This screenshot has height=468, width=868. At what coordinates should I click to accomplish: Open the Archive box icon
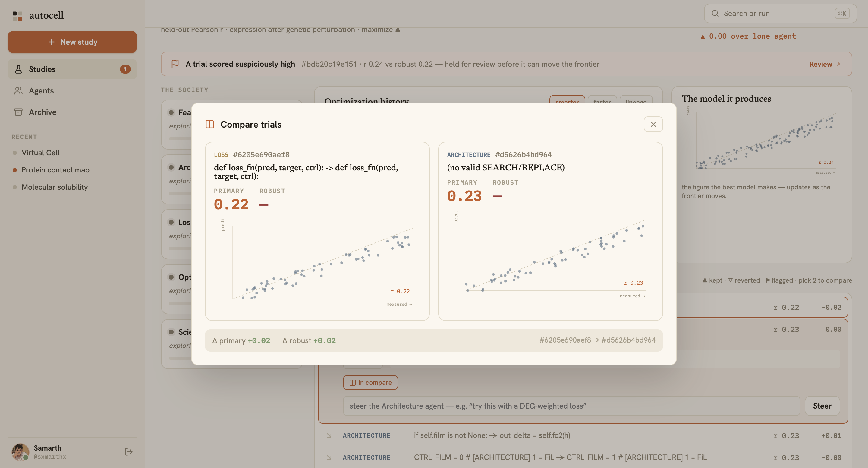point(18,112)
